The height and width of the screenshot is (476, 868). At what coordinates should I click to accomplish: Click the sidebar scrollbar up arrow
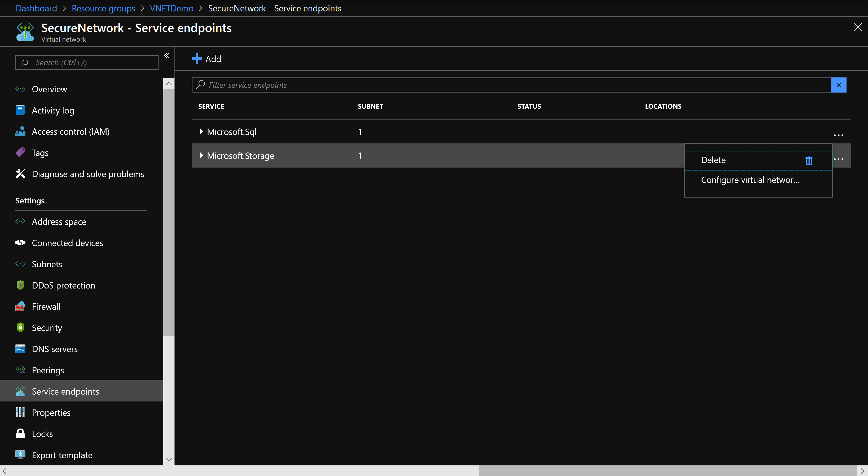[169, 84]
